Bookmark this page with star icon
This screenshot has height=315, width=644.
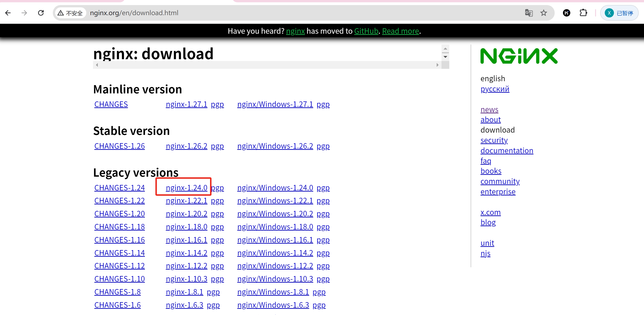(x=543, y=13)
